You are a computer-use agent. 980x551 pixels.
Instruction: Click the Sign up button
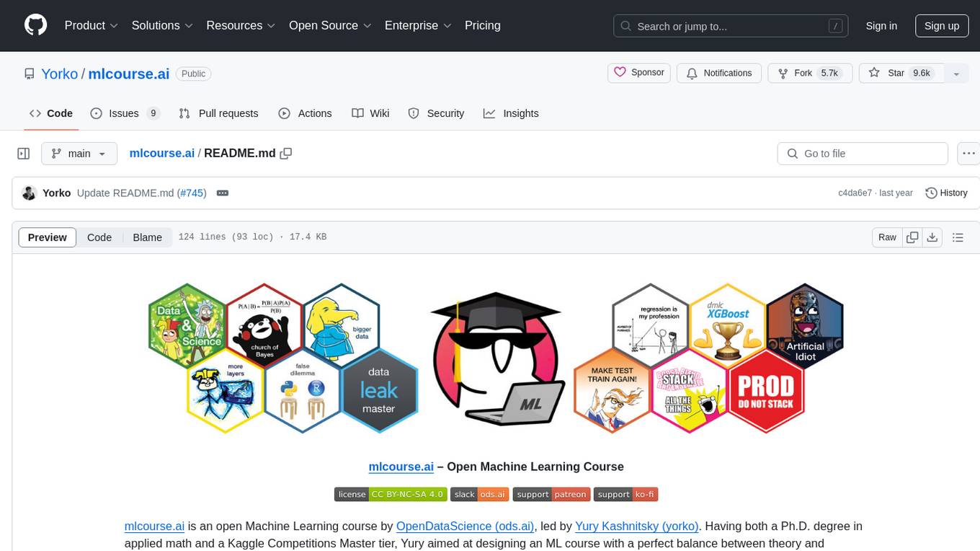(x=942, y=26)
